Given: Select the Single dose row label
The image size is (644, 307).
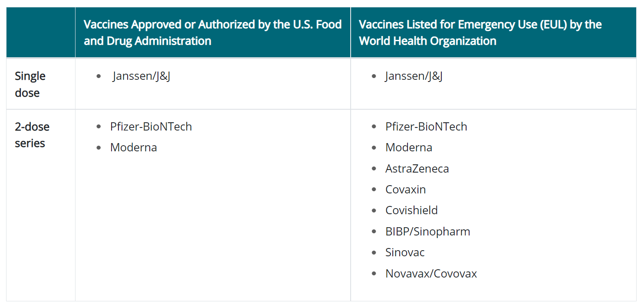Looking at the screenshot, I should pyautogui.click(x=30, y=84).
